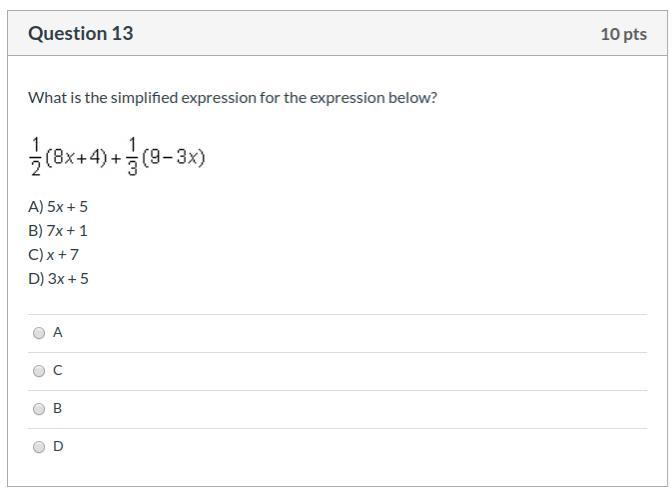Click choice text "B) 7x + 1"
The height and width of the screenshot is (489, 671).
pyautogui.click(x=58, y=231)
